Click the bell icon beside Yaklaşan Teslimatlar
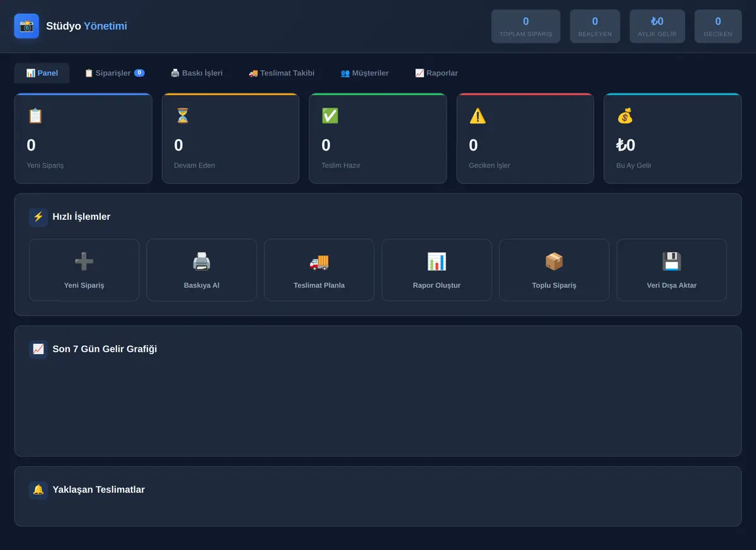This screenshot has width=756, height=550. point(38,490)
